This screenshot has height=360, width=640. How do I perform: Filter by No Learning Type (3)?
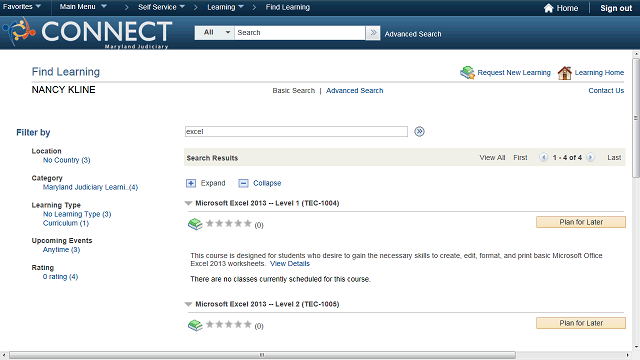click(x=77, y=214)
